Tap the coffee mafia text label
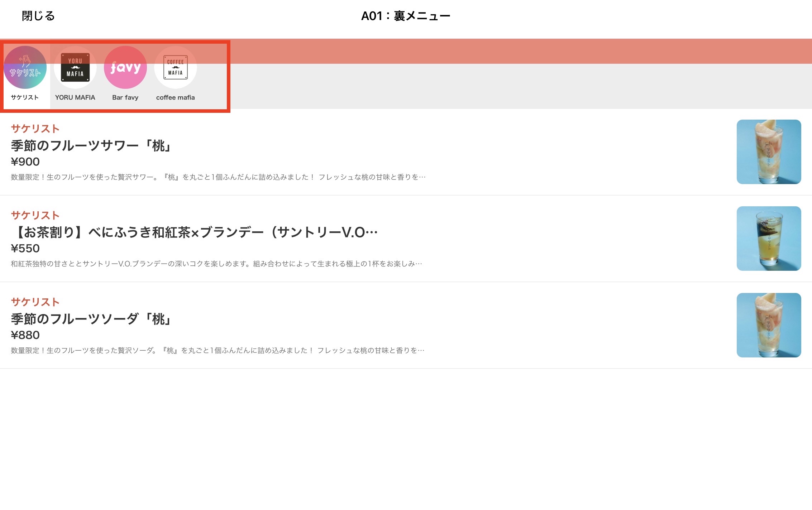This screenshot has height=510, width=812. (x=176, y=97)
